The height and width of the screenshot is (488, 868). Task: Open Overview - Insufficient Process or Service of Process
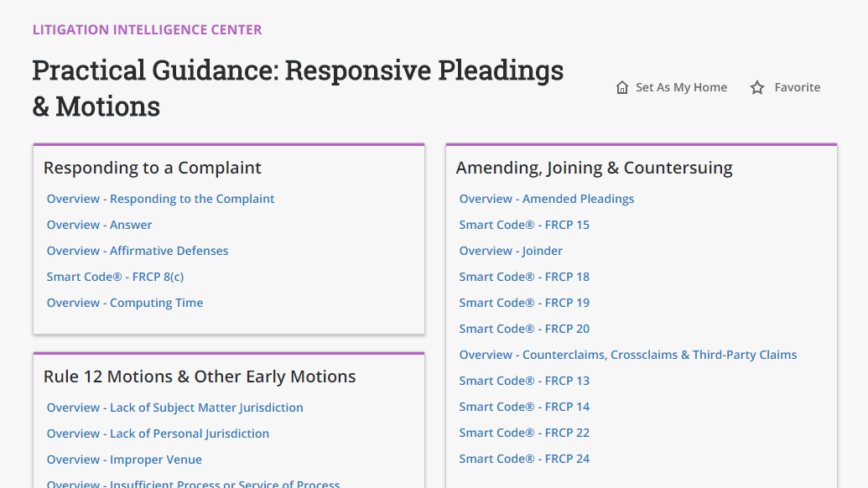coord(193,484)
